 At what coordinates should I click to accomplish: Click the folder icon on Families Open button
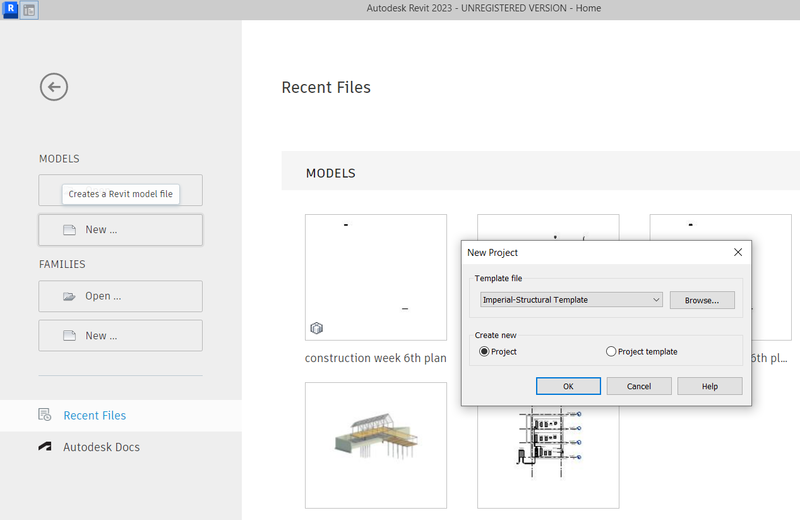[69, 296]
